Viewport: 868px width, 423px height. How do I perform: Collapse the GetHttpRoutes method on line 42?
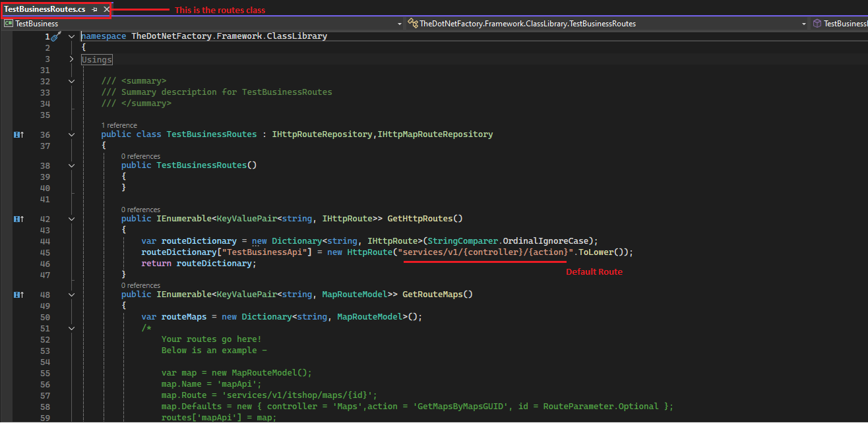[x=71, y=219]
